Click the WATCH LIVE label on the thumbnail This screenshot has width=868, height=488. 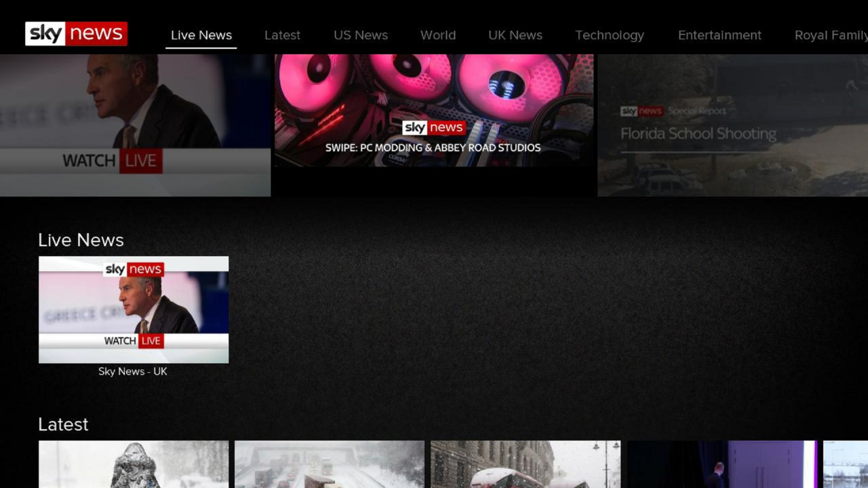point(134,341)
